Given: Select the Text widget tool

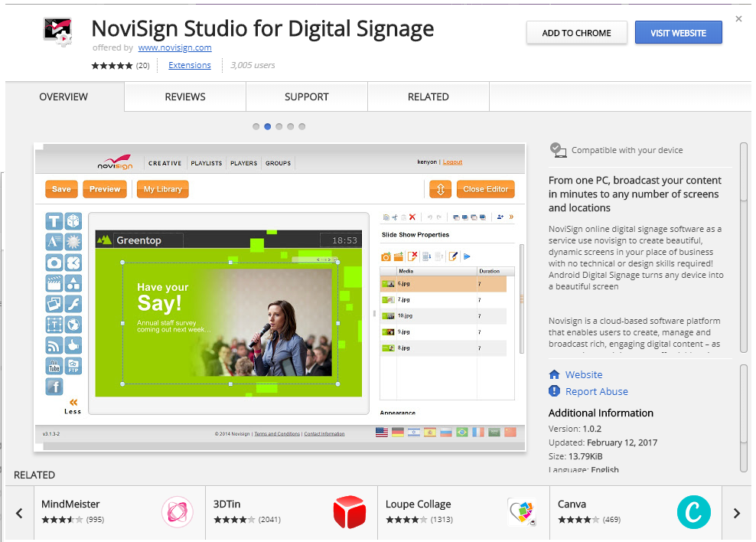Looking at the screenshot, I should coord(54,221).
